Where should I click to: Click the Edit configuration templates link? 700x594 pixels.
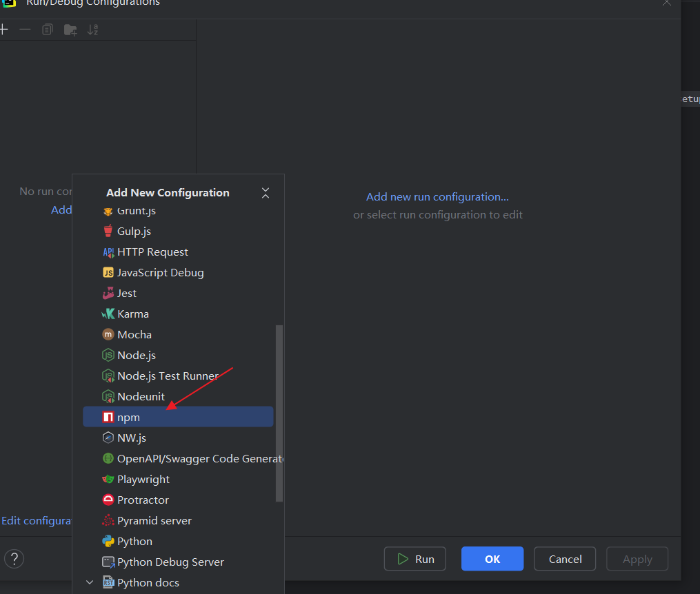[36, 520]
